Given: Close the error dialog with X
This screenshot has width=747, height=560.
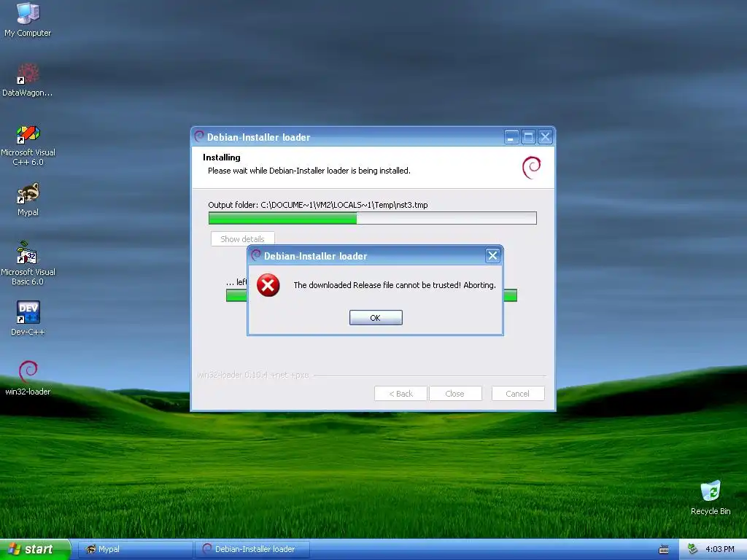Looking at the screenshot, I should click(492, 256).
